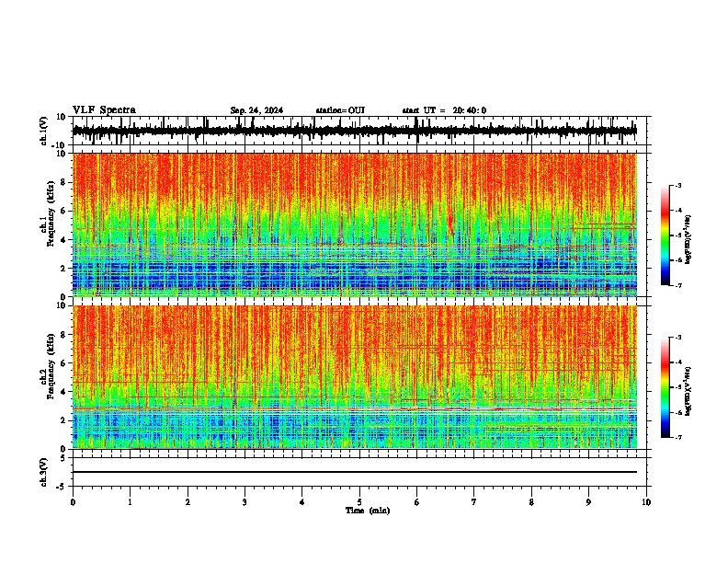The width and height of the screenshot is (728, 563).
Task: Click the '-5' tick on ch.3(V) axis
Action: [63, 487]
